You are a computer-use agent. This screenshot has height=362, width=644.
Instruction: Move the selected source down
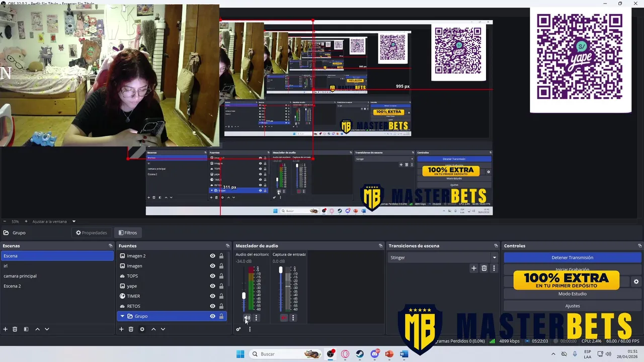(163, 329)
